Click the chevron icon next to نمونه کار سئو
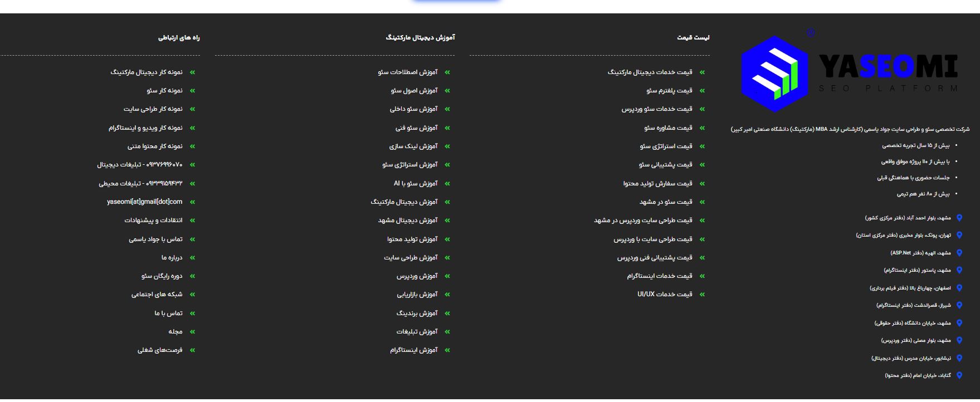Viewport: 980px width, 402px height. 193,91
